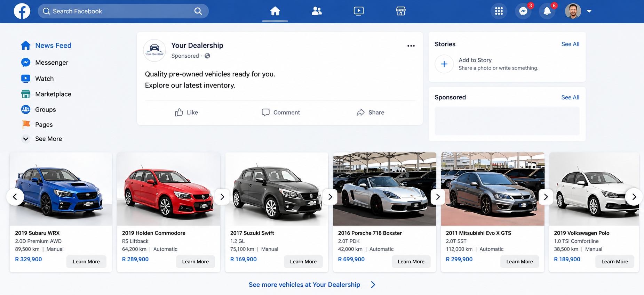The image size is (644, 295).
Task: Open the white Volkswagen Polo photo
Action: click(594, 189)
